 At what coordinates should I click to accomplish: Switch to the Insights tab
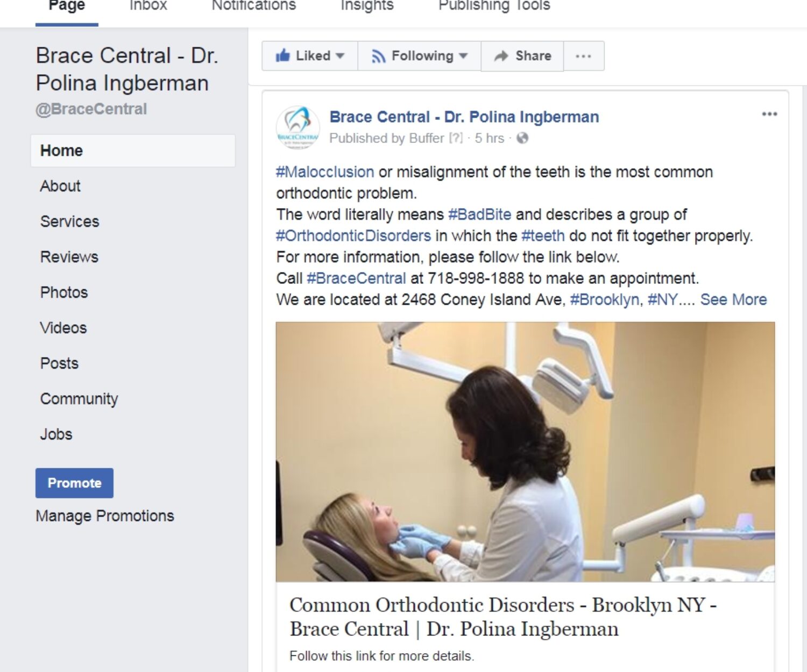(367, 5)
